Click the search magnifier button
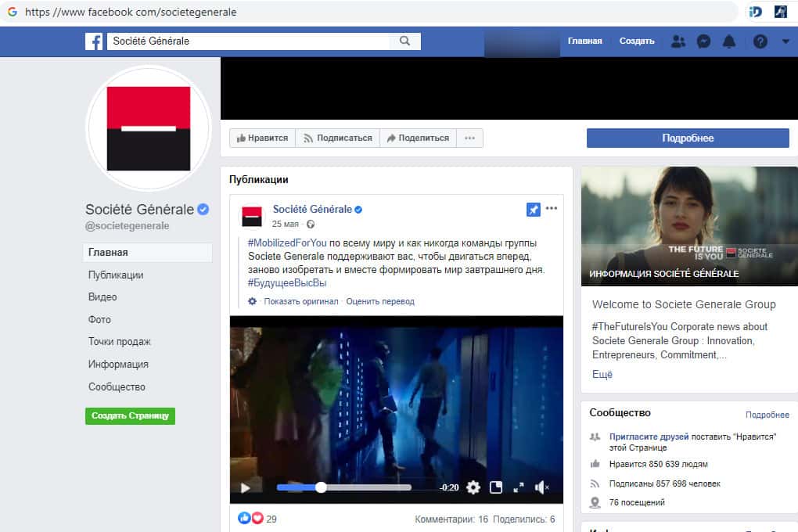 tap(404, 41)
